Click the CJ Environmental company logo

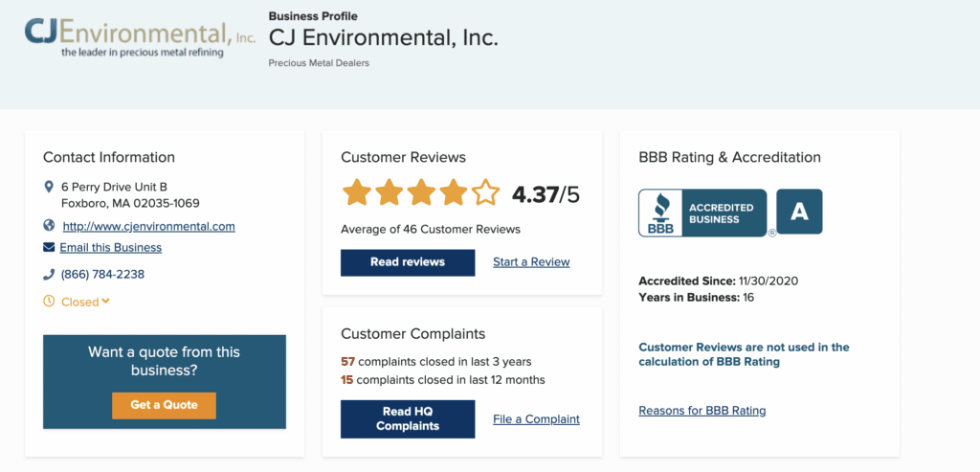click(x=140, y=38)
